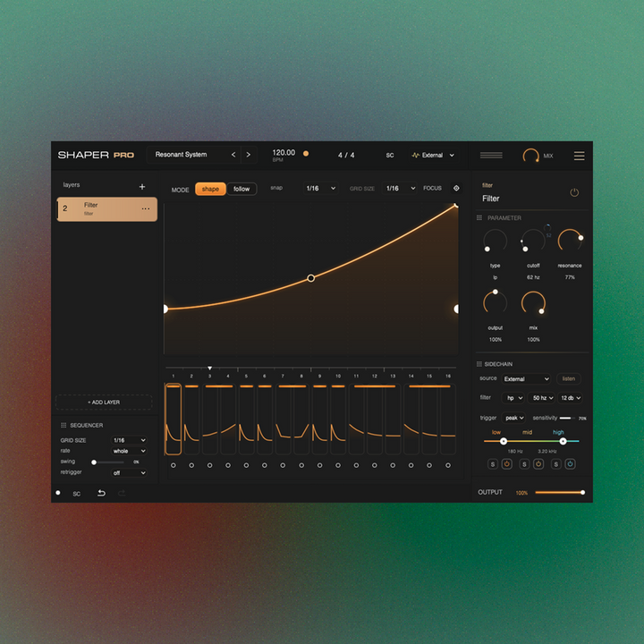This screenshot has width=644, height=644.
Task: Click the swing slider handle
Action: 94,462
